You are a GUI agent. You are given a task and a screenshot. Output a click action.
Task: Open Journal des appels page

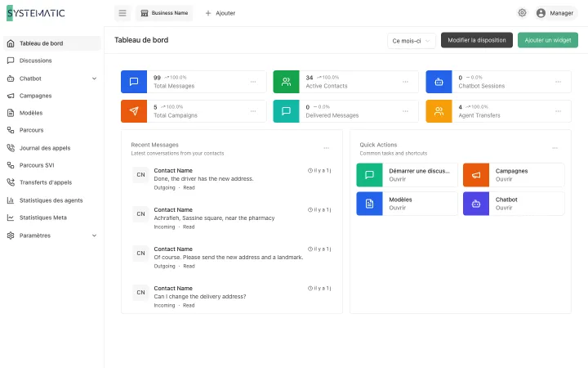[52, 148]
